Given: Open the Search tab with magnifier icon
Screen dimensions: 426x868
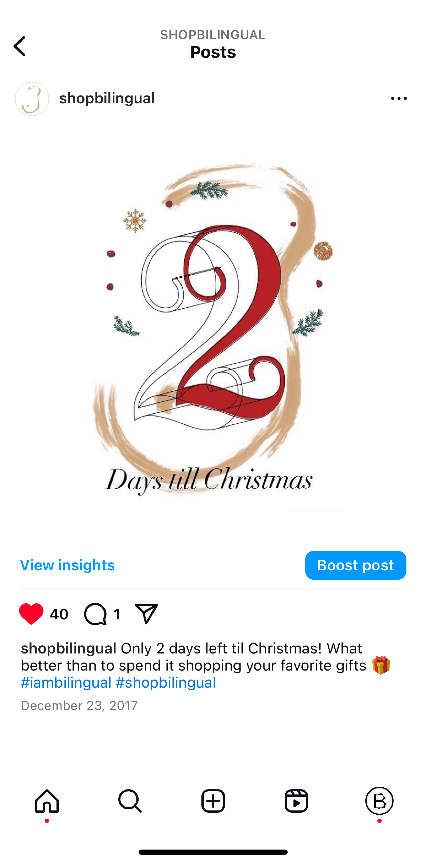Looking at the screenshot, I should (x=130, y=801).
